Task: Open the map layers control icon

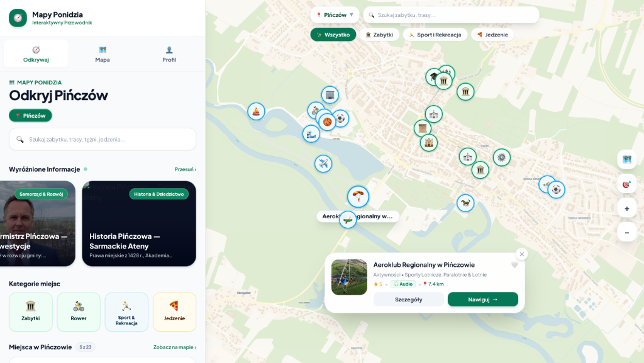Action: (x=627, y=159)
